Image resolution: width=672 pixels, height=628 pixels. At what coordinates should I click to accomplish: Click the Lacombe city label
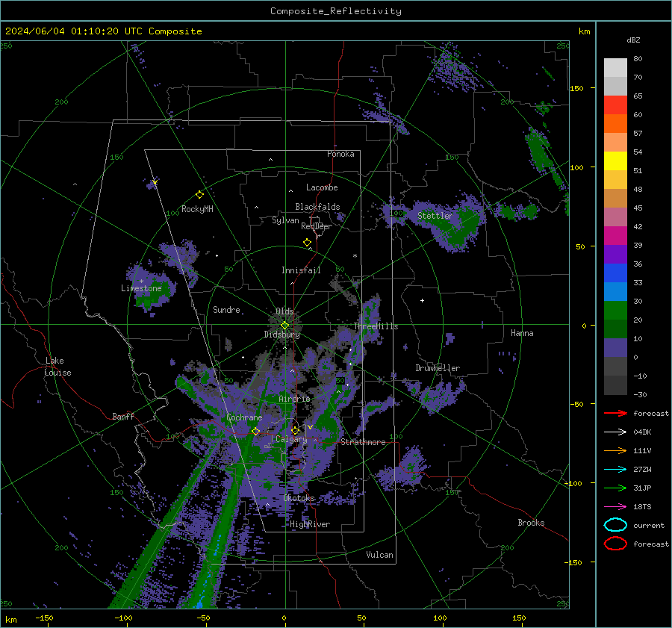[322, 187]
